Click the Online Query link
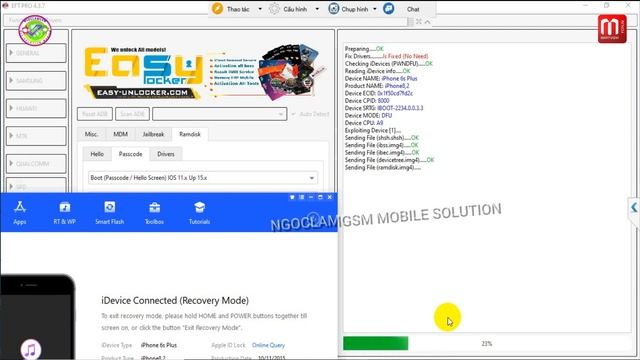The height and width of the screenshot is (360, 640). (x=268, y=345)
